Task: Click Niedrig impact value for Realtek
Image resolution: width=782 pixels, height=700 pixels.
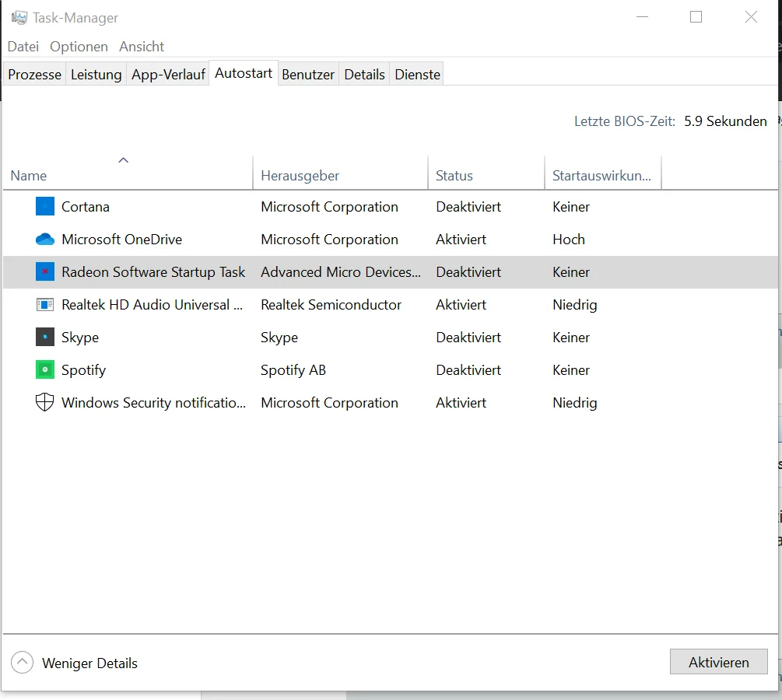Action: point(574,305)
